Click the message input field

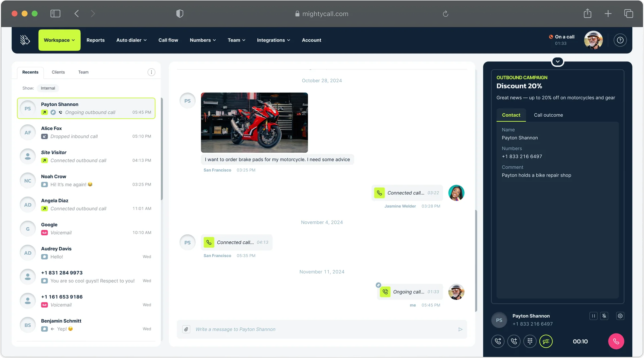322,329
